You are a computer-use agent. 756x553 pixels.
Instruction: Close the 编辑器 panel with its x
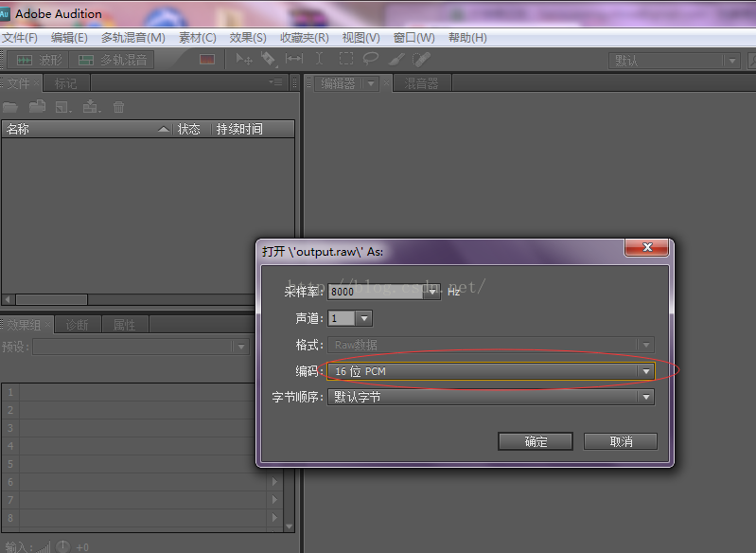(386, 83)
